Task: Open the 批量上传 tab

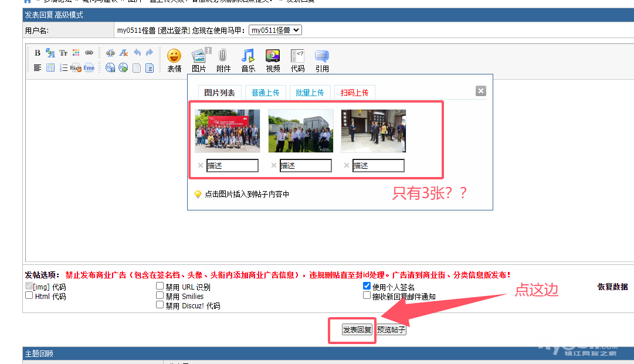Action: 310,93
